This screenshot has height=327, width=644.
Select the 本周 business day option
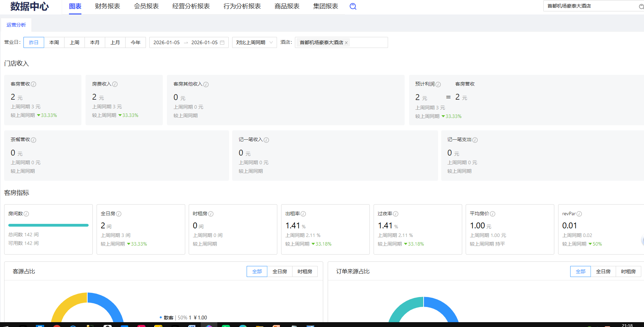[54, 42]
